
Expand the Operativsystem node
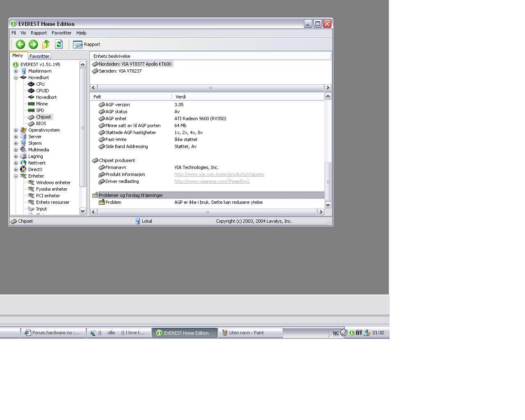pyautogui.click(x=16, y=130)
